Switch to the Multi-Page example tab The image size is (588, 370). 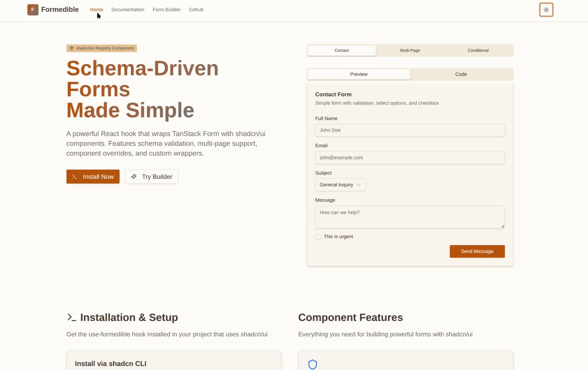pyautogui.click(x=410, y=50)
